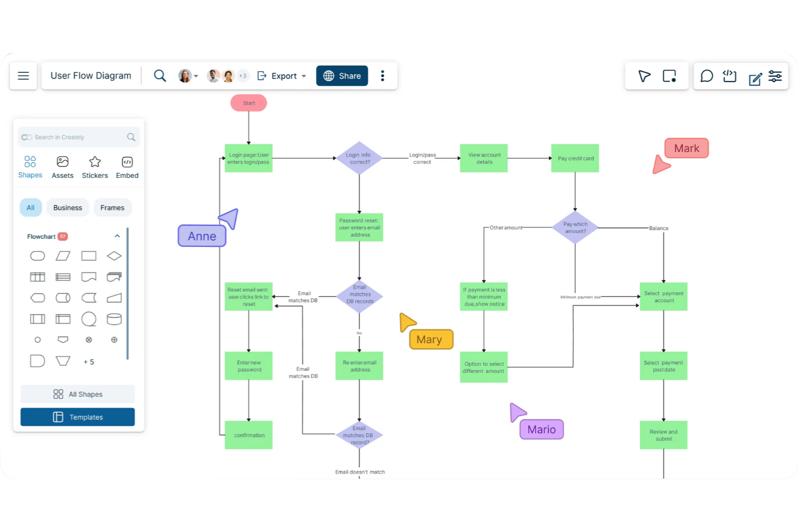Select the cylinder database shape from Flowchart

click(114, 319)
